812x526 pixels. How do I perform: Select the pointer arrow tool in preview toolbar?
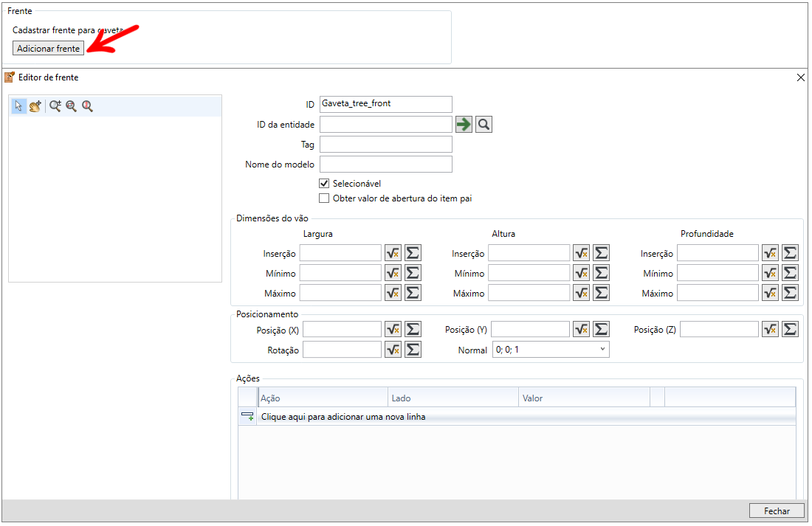coord(18,106)
